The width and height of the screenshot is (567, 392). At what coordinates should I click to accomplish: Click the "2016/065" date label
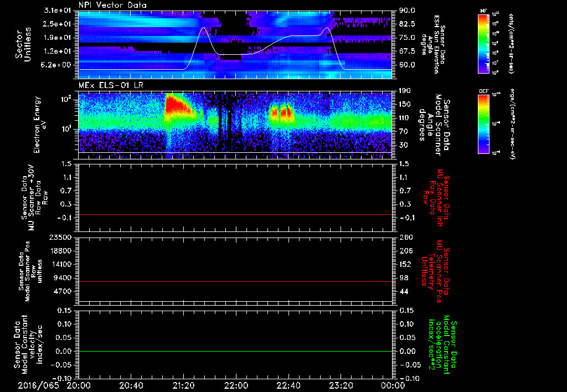click(x=38, y=385)
